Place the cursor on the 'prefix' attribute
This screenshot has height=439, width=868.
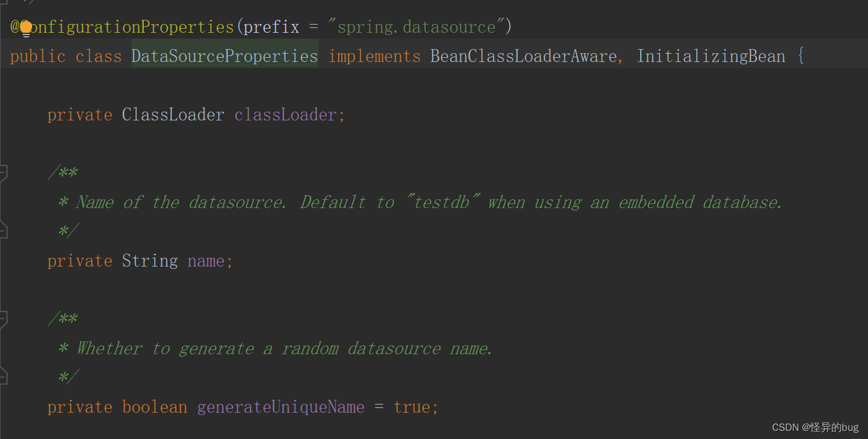point(271,27)
